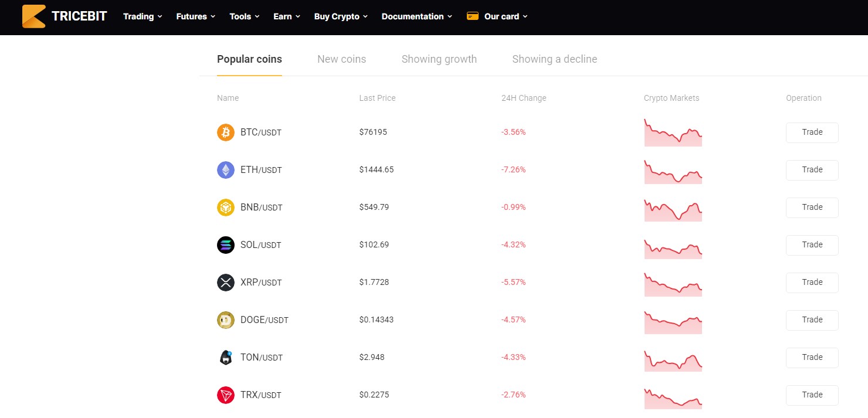
Task: Click the XRP coin icon
Action: 226,283
